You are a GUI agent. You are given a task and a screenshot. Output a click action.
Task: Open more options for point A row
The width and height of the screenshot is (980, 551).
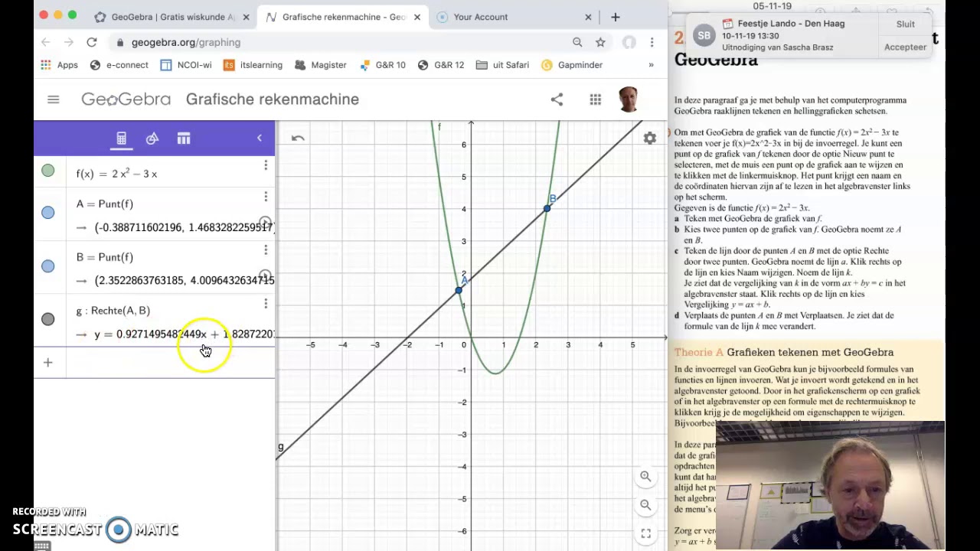click(266, 197)
